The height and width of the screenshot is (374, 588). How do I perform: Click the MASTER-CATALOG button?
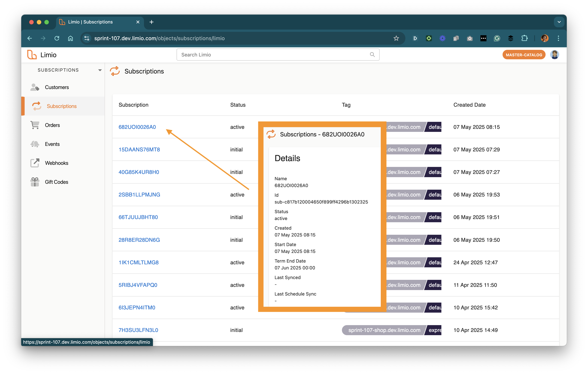pyautogui.click(x=524, y=55)
